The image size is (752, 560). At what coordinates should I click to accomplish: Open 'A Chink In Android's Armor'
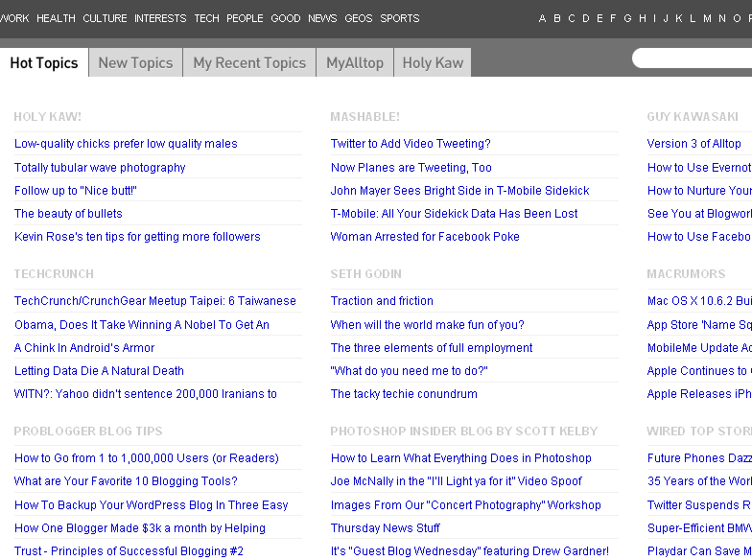coord(84,347)
